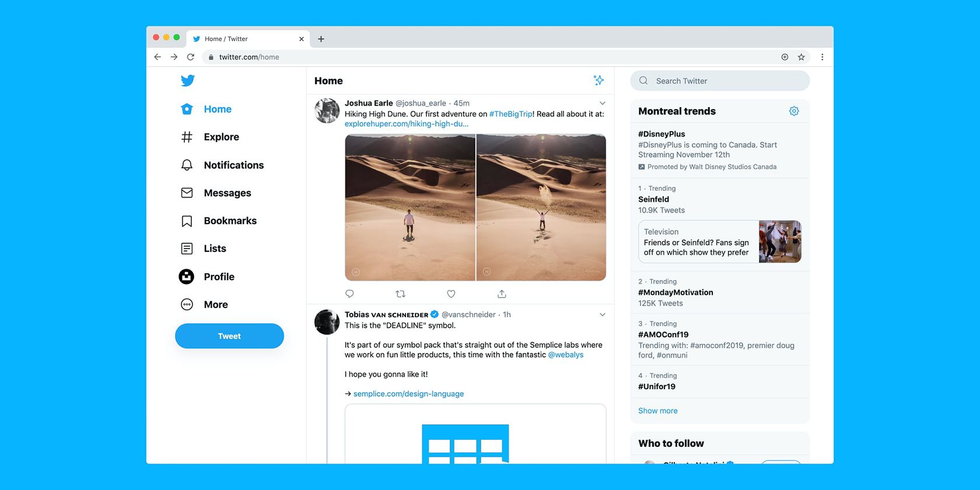This screenshot has height=490, width=980.
Task: Open Montreal trends settings gear
Action: coord(793,111)
